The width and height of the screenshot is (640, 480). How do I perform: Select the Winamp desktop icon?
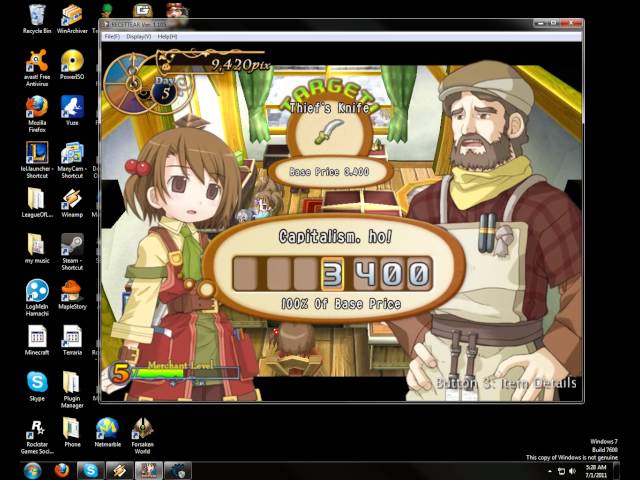coord(72,202)
